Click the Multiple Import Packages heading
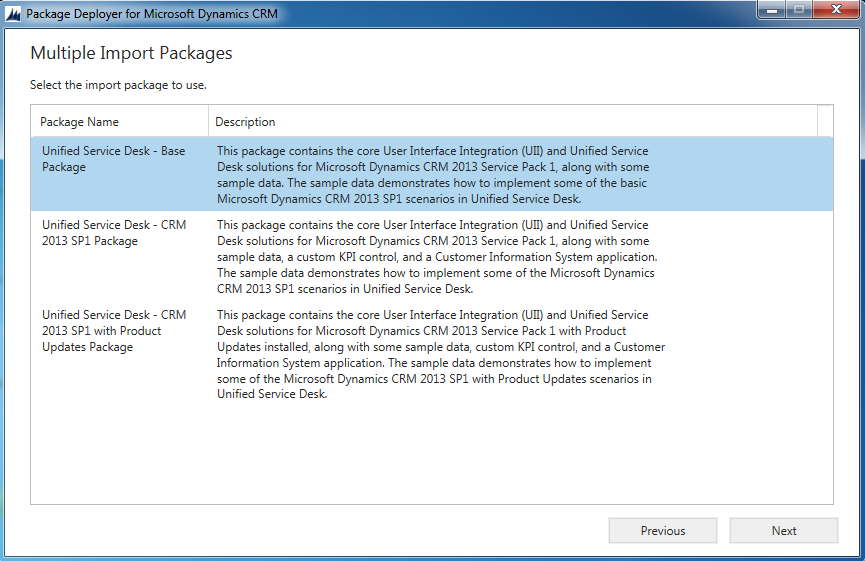 click(x=131, y=53)
